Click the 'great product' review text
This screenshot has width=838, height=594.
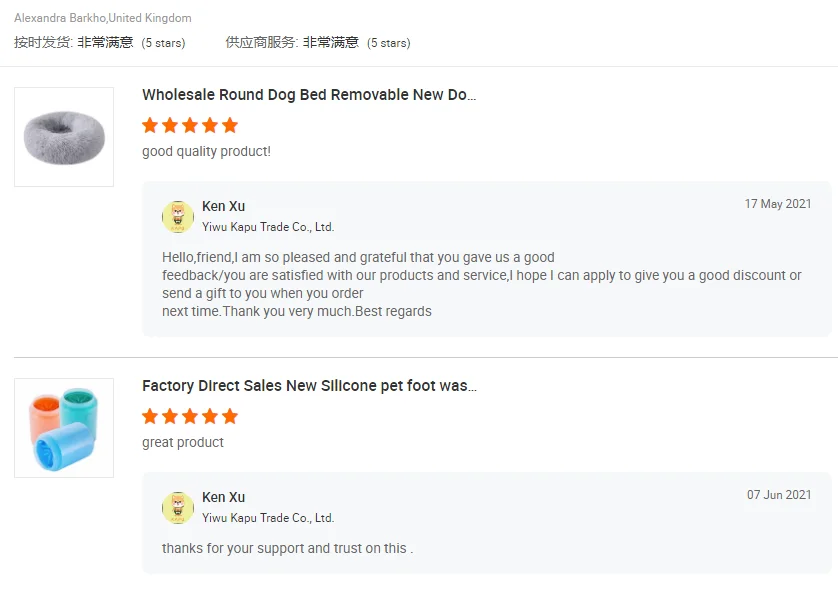tap(183, 442)
